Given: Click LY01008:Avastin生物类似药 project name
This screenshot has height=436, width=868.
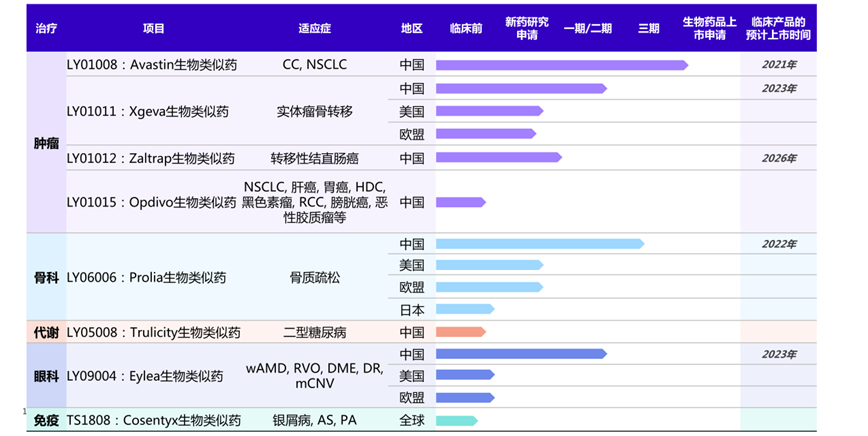Looking at the screenshot, I should (x=152, y=65).
